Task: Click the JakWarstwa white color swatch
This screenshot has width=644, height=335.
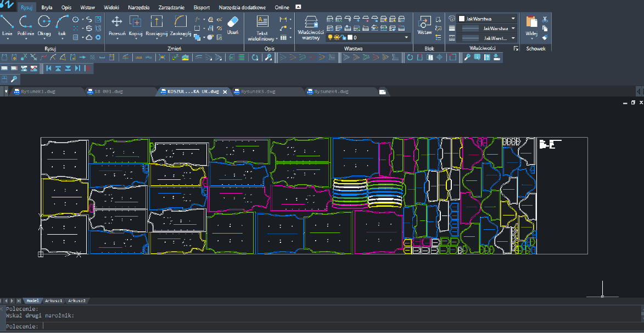Action: click(462, 19)
